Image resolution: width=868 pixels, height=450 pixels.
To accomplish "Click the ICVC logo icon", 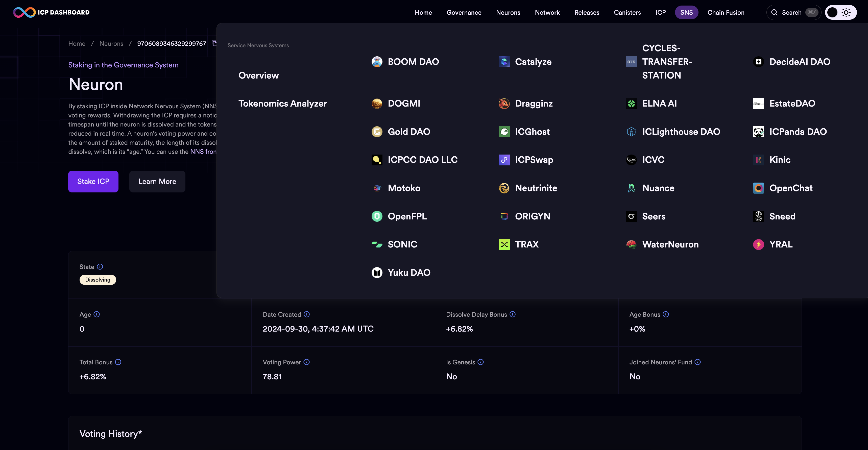I will pos(631,160).
